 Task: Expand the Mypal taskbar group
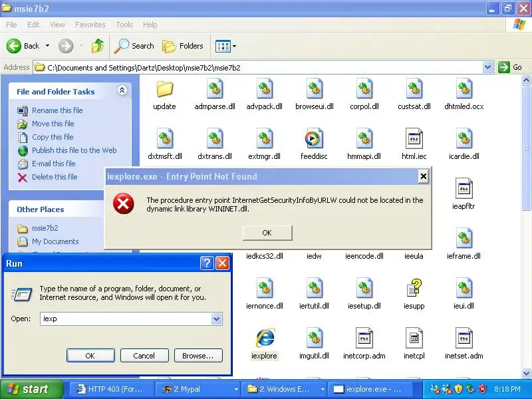tap(236, 390)
